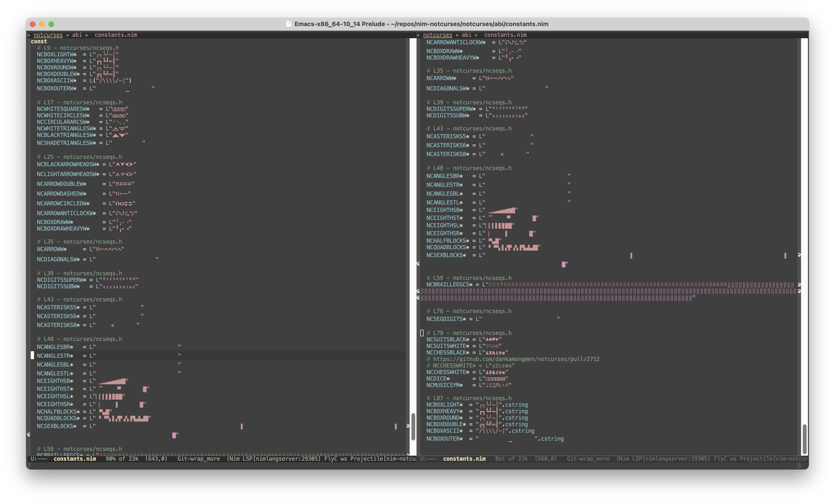Click constants.nim breadcrumb in the right pane
Image resolution: width=835 pixels, height=504 pixels.
click(x=505, y=35)
